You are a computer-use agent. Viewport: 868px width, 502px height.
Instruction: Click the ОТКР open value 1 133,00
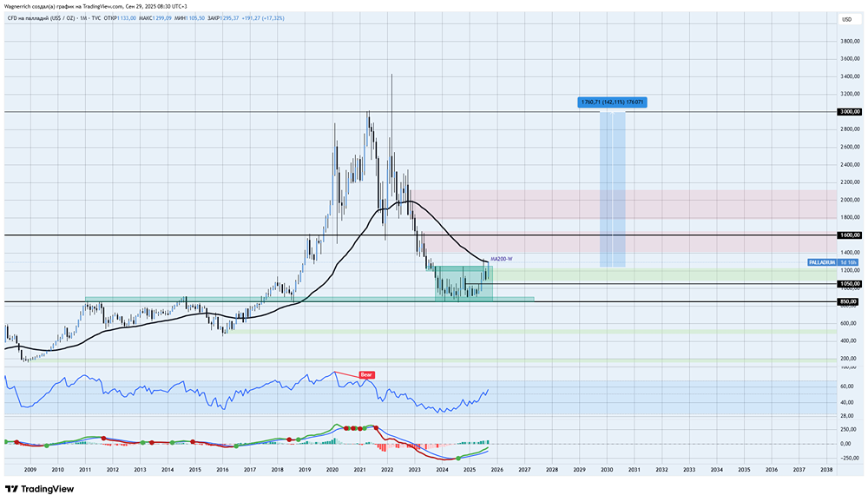126,18
